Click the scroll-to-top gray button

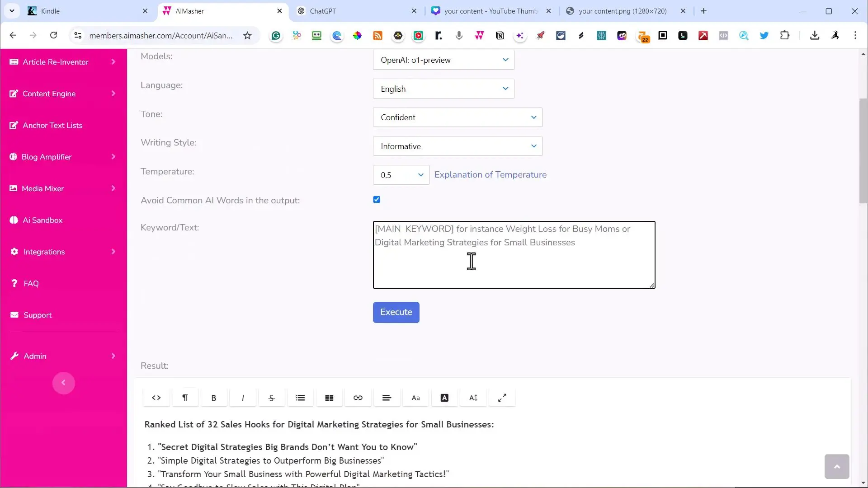click(x=837, y=467)
